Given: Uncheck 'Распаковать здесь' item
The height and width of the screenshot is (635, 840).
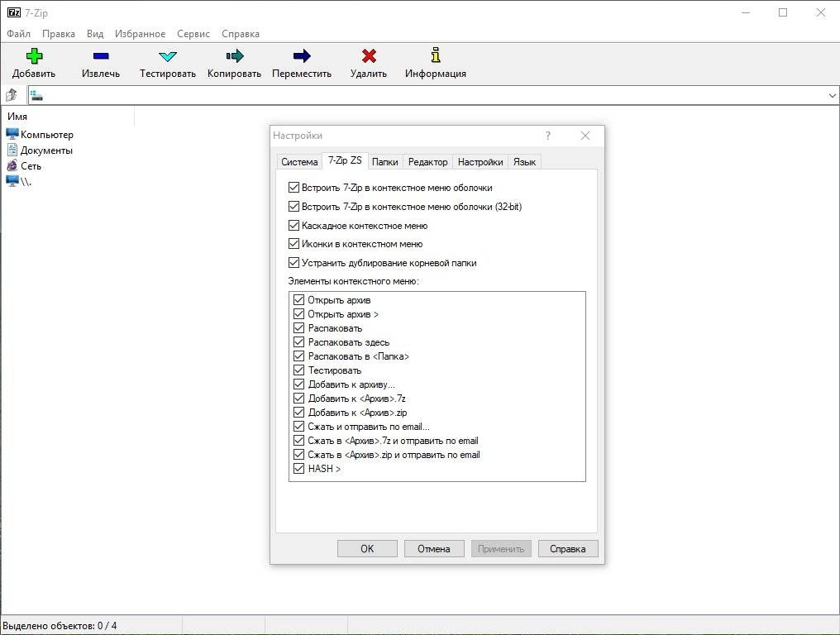Looking at the screenshot, I should [x=299, y=341].
